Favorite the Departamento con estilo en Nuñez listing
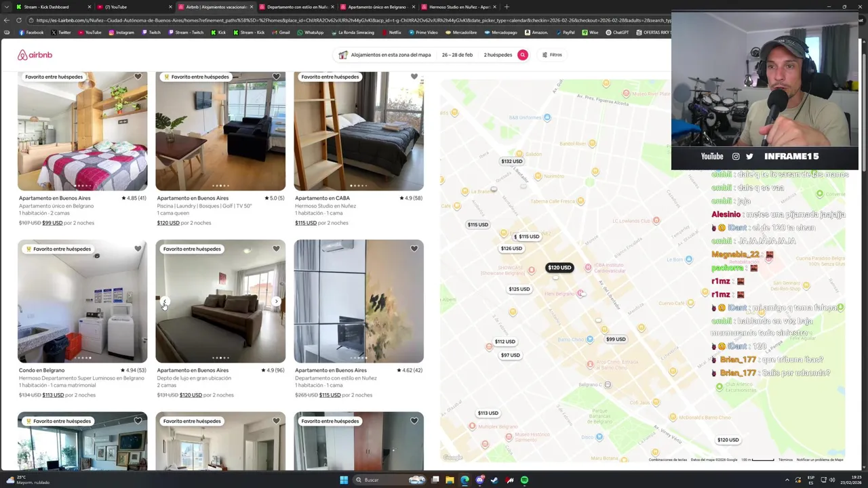The image size is (868, 488). [x=414, y=249]
